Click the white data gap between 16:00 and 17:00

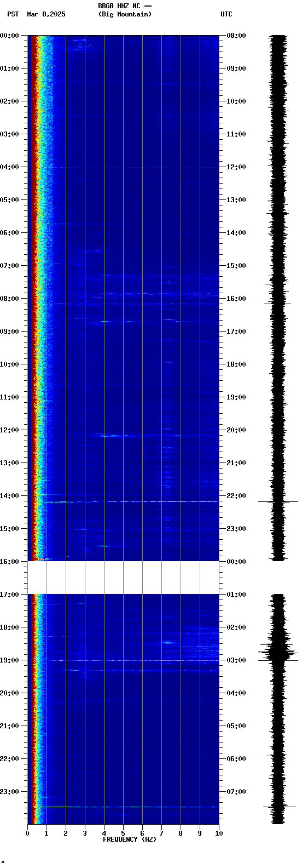pyautogui.click(x=123, y=578)
